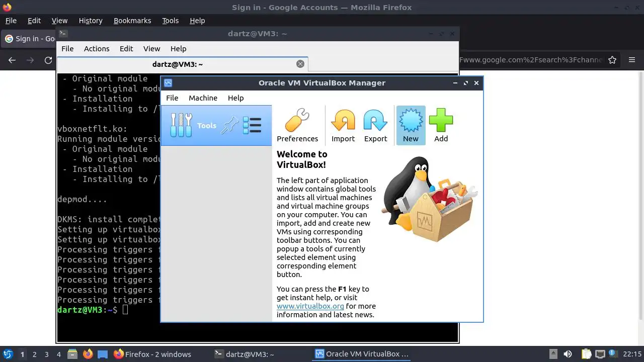Open Firefox hamburger application menu
The image size is (644, 362).
(x=632, y=60)
